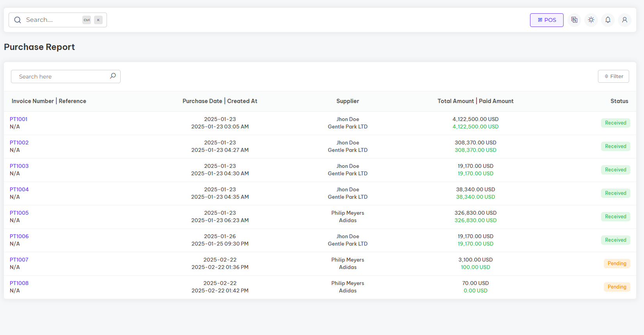The width and height of the screenshot is (644, 335).
Task: Open invoice PT1008
Action: 19,283
